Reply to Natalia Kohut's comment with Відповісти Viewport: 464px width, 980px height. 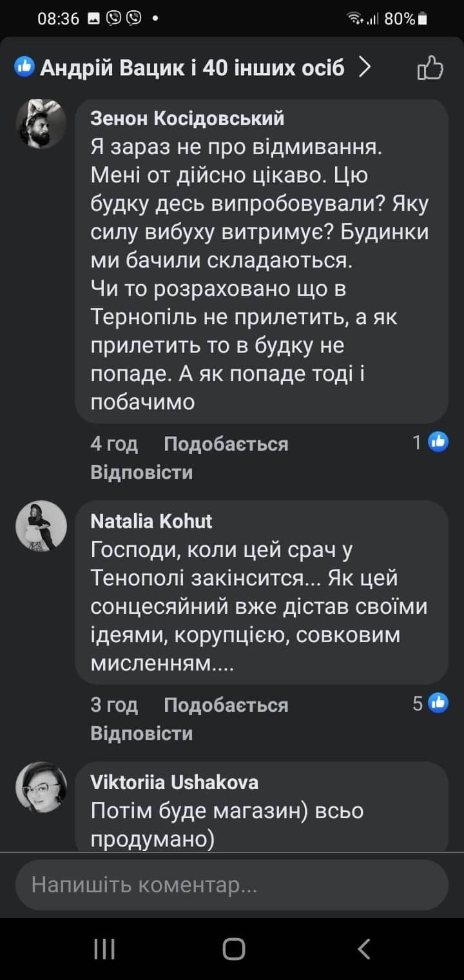tap(141, 733)
